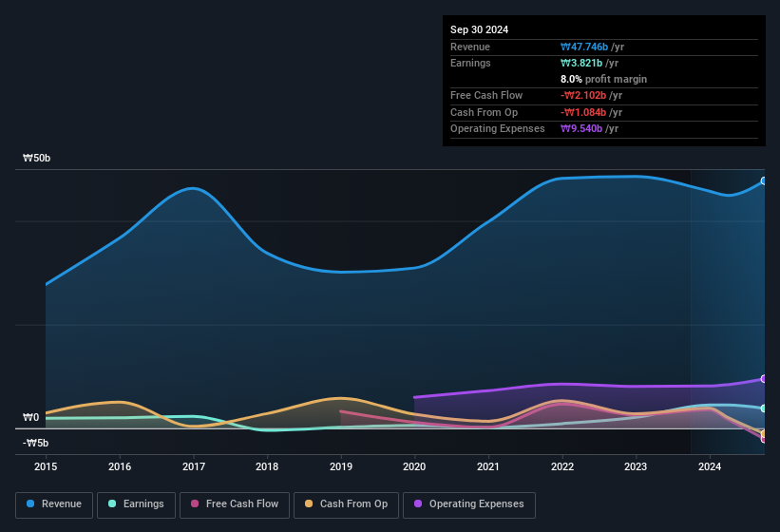
Task: Click the Cash From Op label in tooltip
Action: point(484,112)
